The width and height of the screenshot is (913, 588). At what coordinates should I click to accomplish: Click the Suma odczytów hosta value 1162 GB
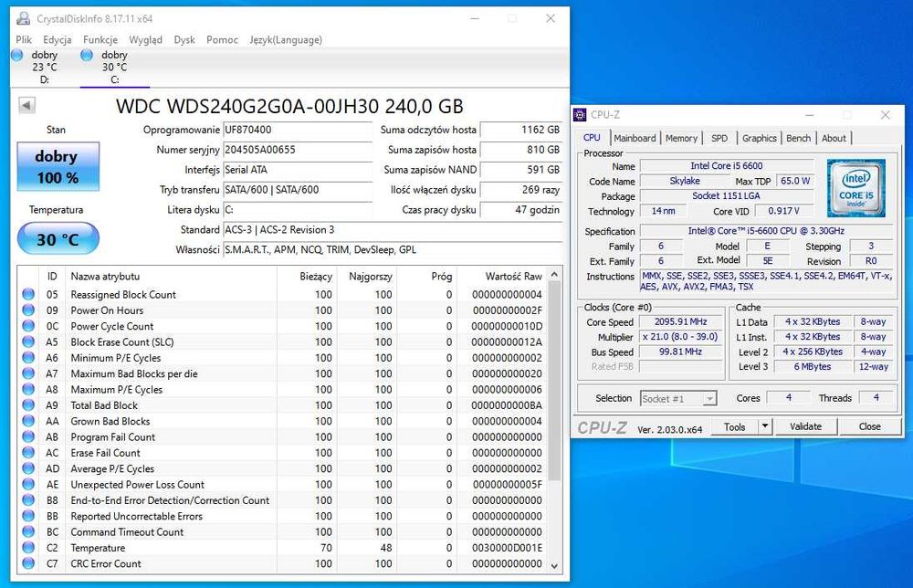point(521,130)
